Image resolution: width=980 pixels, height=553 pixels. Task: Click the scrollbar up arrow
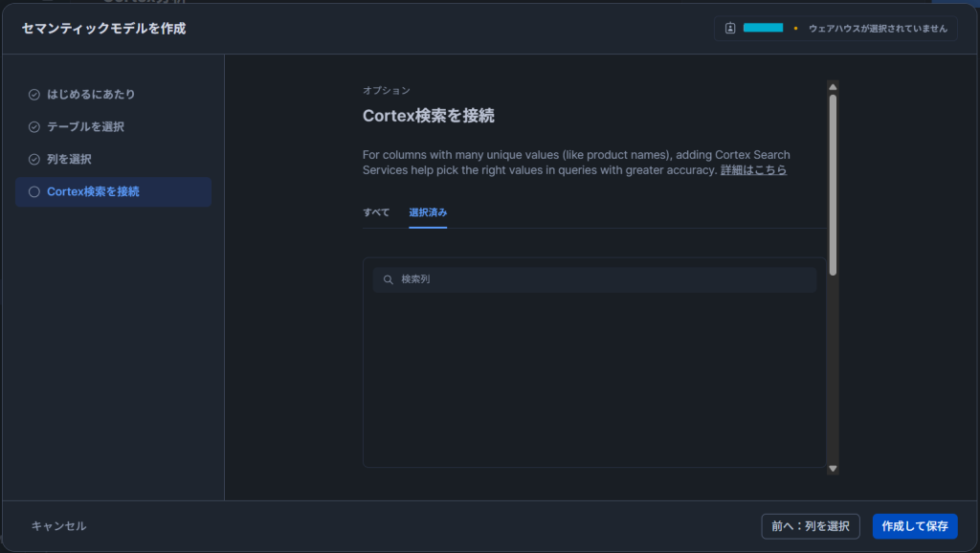point(833,87)
